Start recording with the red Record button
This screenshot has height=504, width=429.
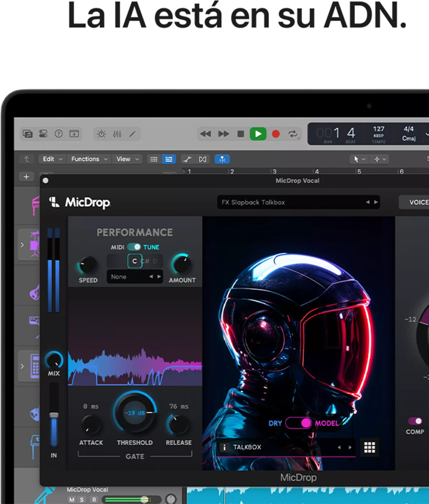(276, 134)
